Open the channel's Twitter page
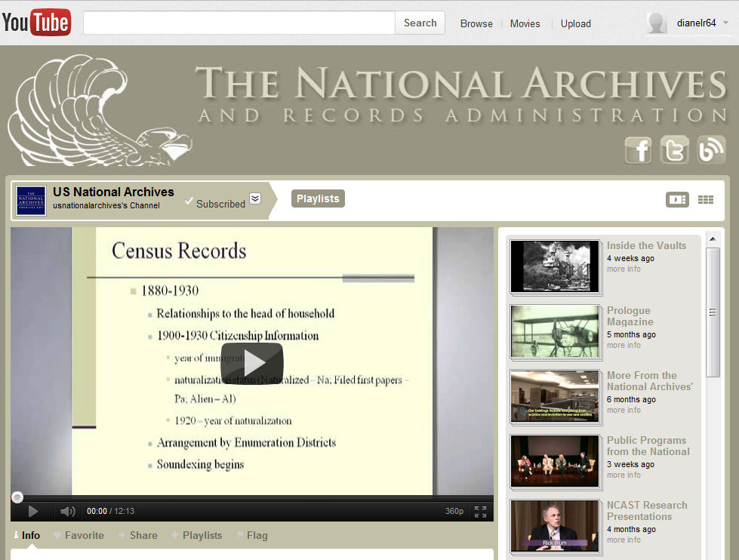 tap(674, 150)
